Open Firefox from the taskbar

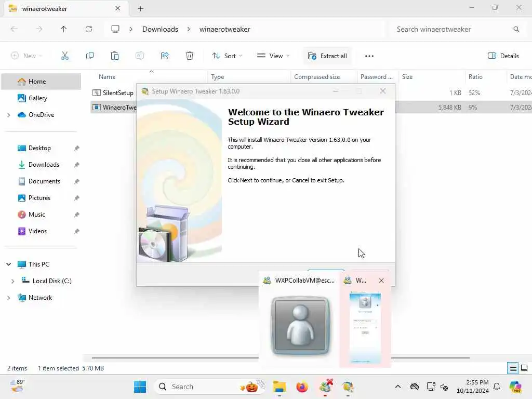point(302,387)
